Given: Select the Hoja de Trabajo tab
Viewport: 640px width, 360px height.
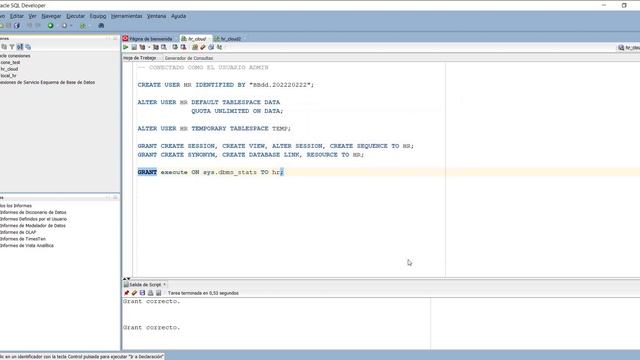Looking at the screenshot, I should tap(140, 58).
